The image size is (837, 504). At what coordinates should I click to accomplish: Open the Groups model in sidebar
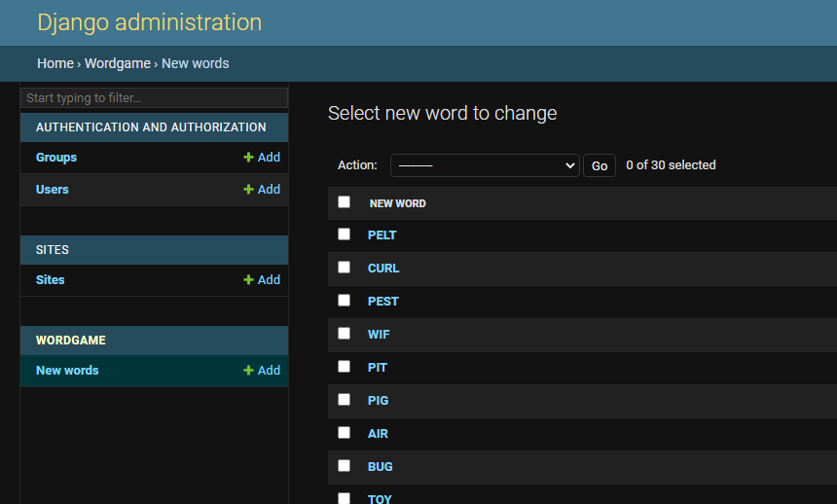[x=56, y=158]
